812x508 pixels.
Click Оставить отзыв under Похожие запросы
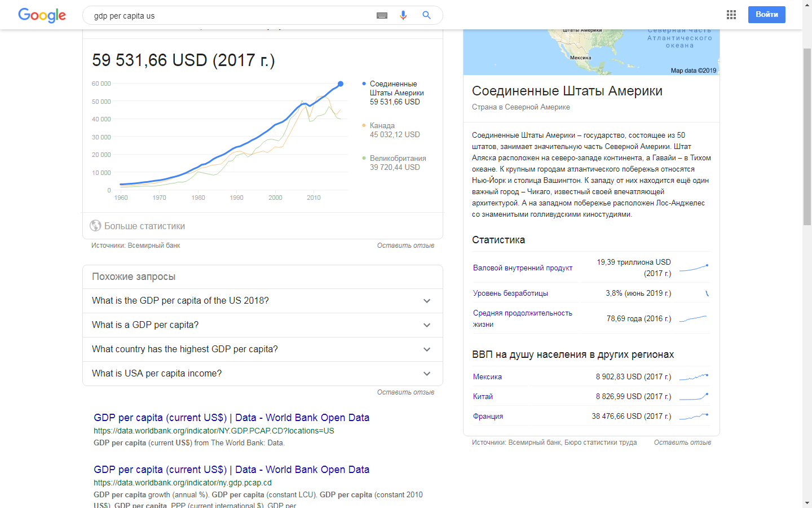(x=405, y=392)
